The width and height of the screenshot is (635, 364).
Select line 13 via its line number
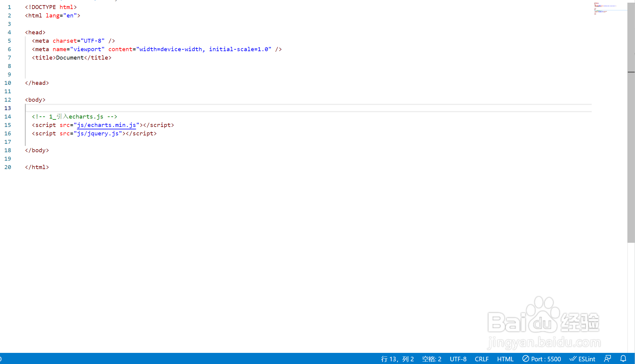[8, 108]
